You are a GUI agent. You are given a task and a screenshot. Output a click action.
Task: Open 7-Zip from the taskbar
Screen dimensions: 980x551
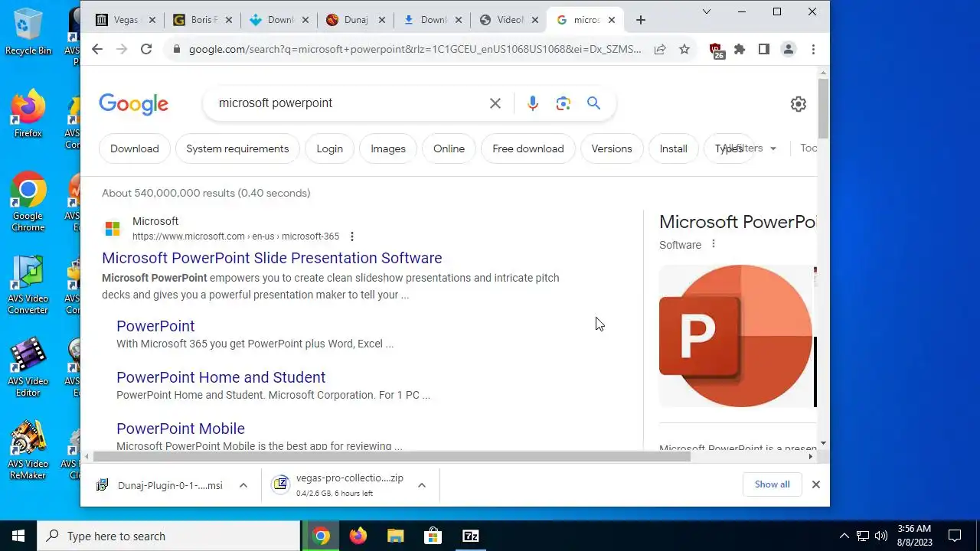point(471,536)
